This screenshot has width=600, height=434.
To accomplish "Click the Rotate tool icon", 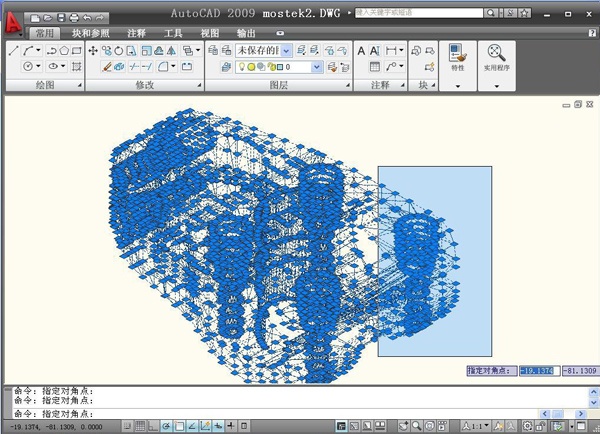I will pos(119,50).
